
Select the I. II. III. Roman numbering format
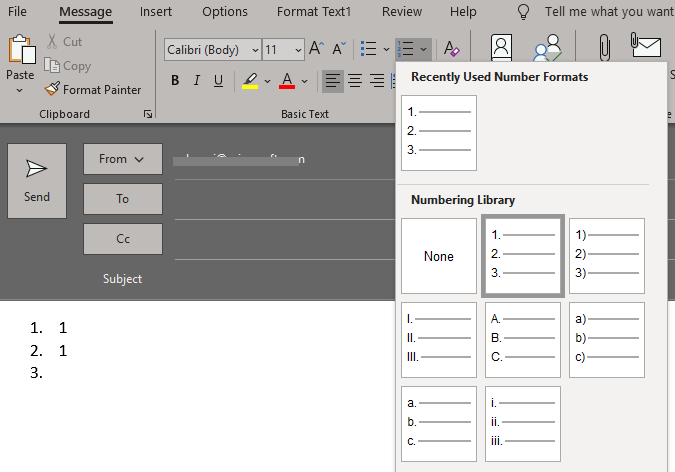(439, 340)
